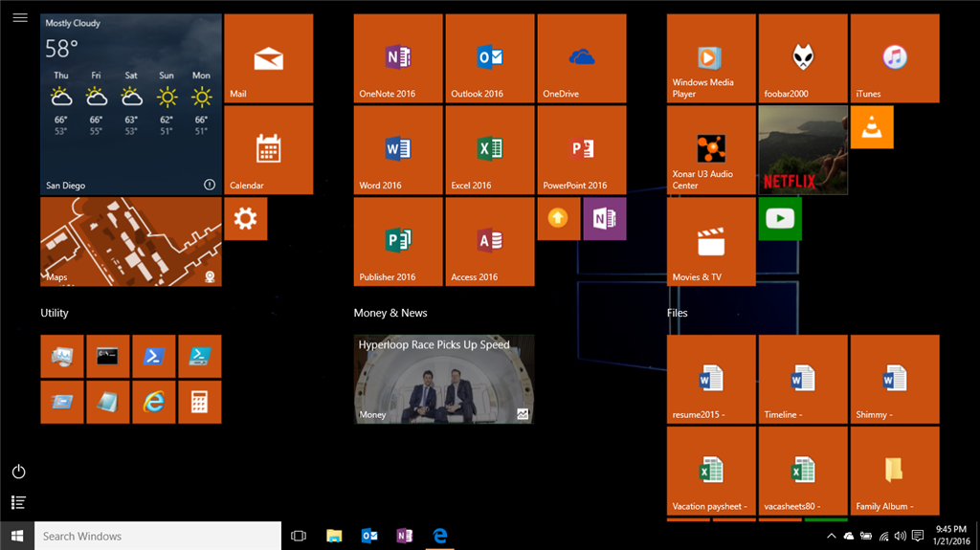Open the Hyperloop Race Money news tile
The width and height of the screenshot is (980, 550).
pyautogui.click(x=444, y=380)
